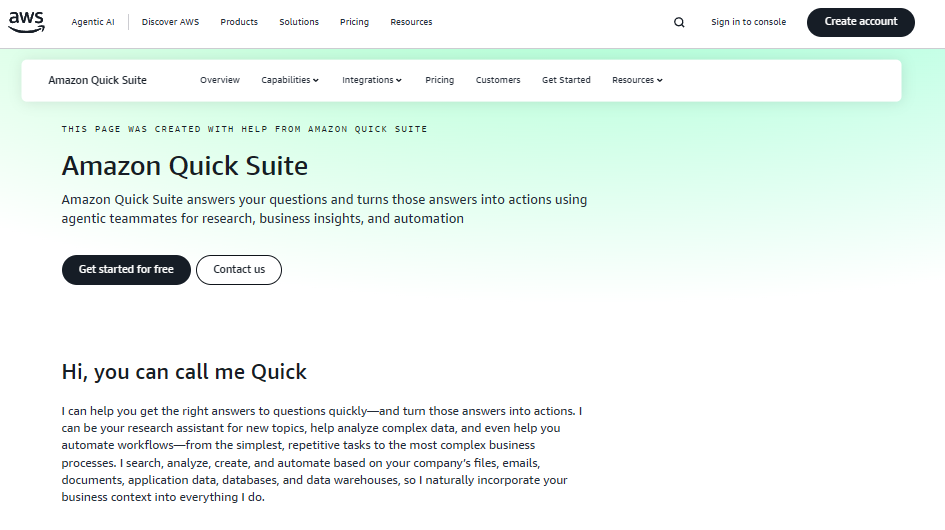Click the AWS logo icon
Image resolution: width=945 pixels, height=530 pixels.
(x=26, y=23)
